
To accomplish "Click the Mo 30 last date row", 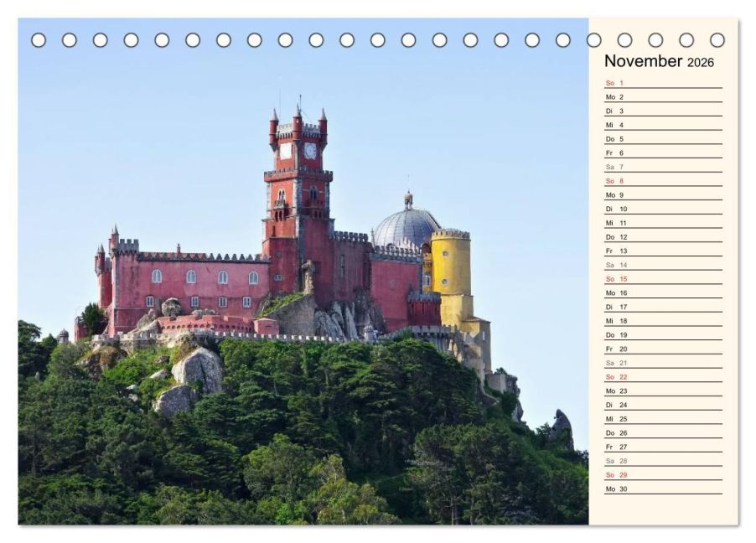I will pos(664,489).
